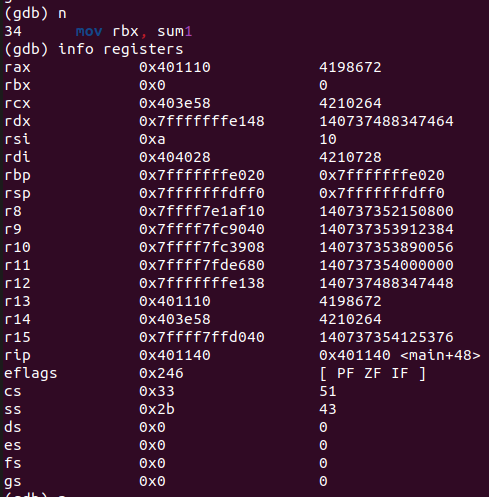Click the rdi hex value 0x404028
Screen dimensions: 489x497
pos(175,157)
